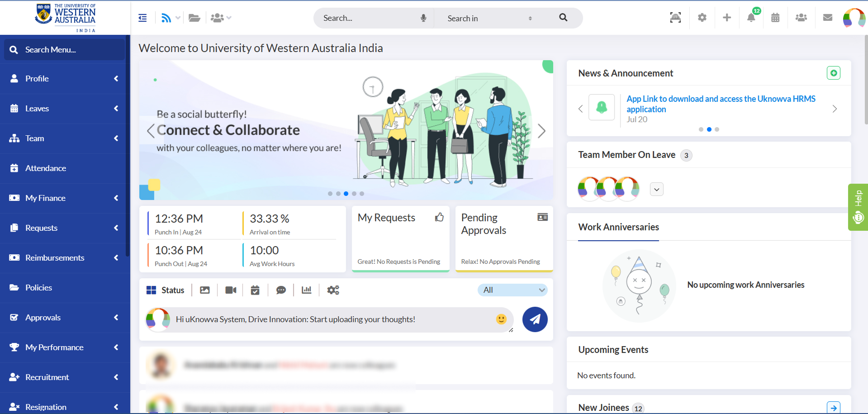Viewport: 868px width, 414px height.
Task: Open the My Requests card
Action: coord(401,239)
